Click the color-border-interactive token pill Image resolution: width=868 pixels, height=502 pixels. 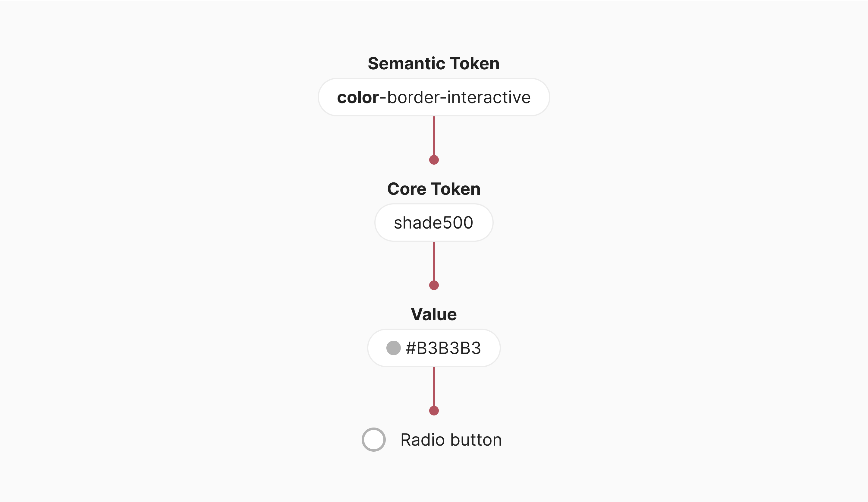434,97
